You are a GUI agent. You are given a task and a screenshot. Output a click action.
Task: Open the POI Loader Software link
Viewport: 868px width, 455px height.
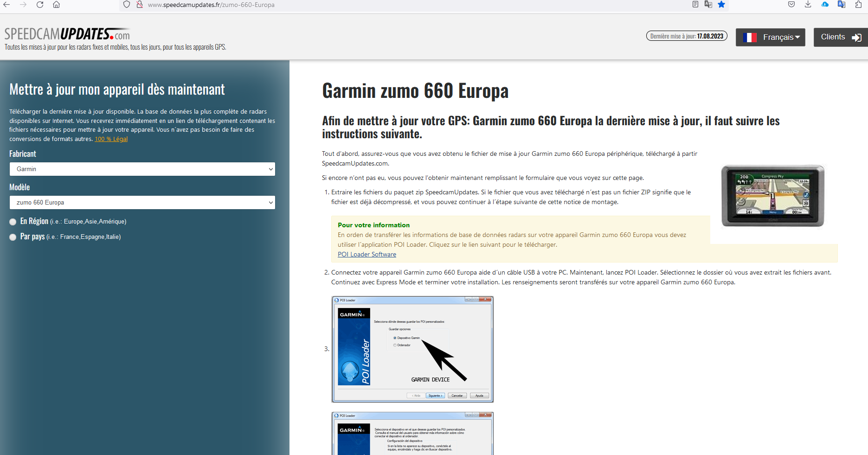(x=367, y=254)
